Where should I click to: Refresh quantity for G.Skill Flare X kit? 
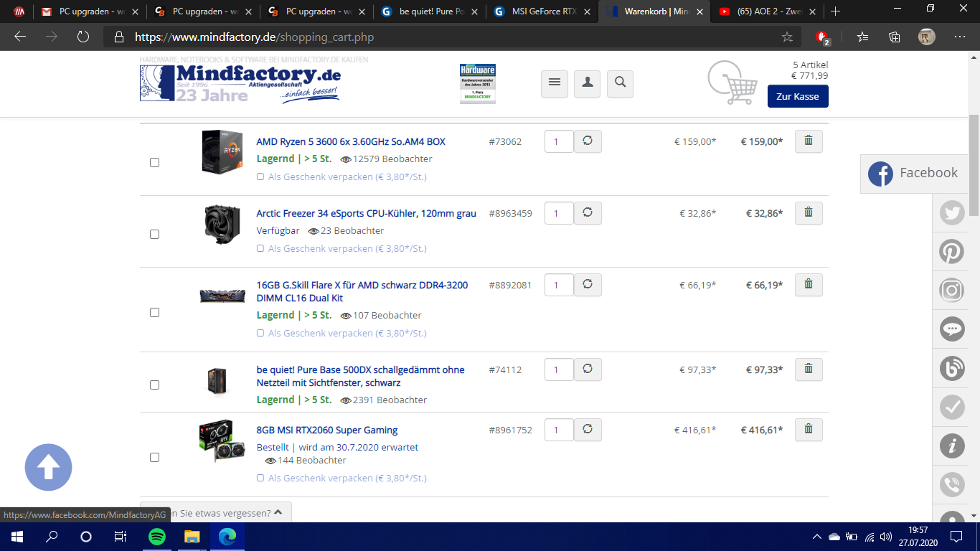click(x=588, y=285)
